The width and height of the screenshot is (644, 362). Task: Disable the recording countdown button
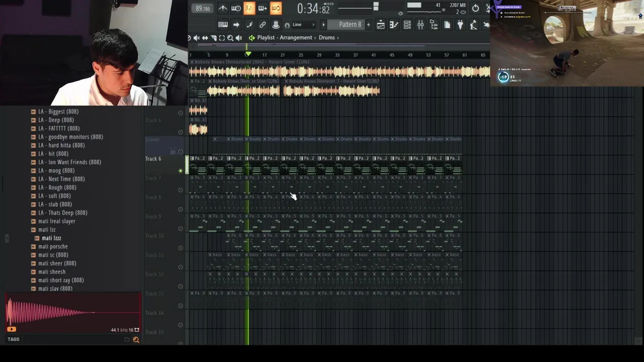point(249,8)
